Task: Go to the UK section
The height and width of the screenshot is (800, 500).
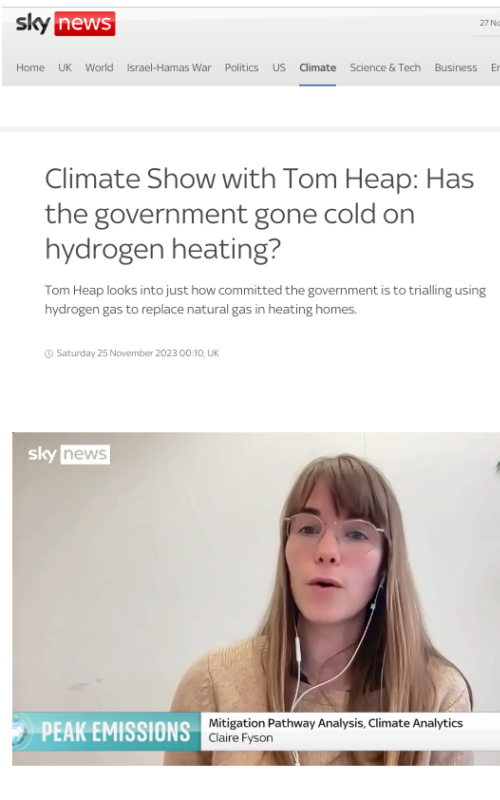Action: (65, 67)
